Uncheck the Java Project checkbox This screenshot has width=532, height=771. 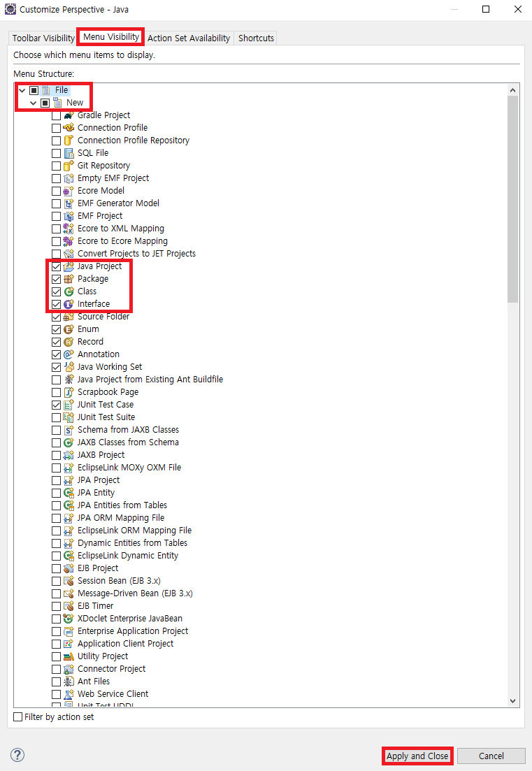point(56,266)
